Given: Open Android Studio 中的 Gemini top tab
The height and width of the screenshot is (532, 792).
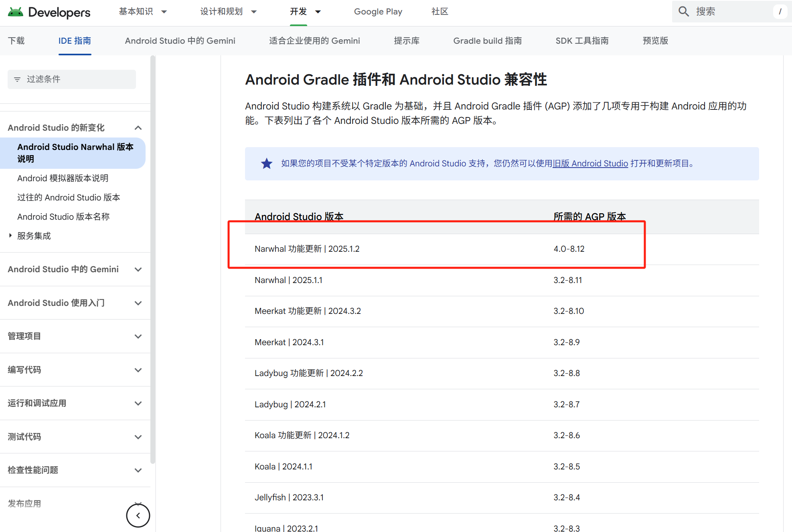Looking at the screenshot, I should pyautogui.click(x=180, y=41).
